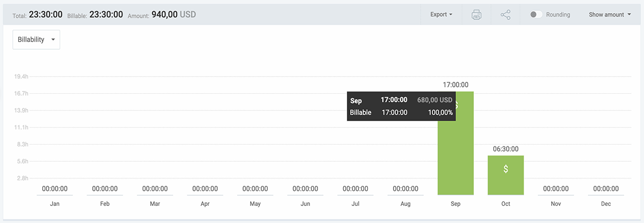This screenshot has height=223, width=644.
Task: Click the Apr month label
Action: [x=205, y=204]
